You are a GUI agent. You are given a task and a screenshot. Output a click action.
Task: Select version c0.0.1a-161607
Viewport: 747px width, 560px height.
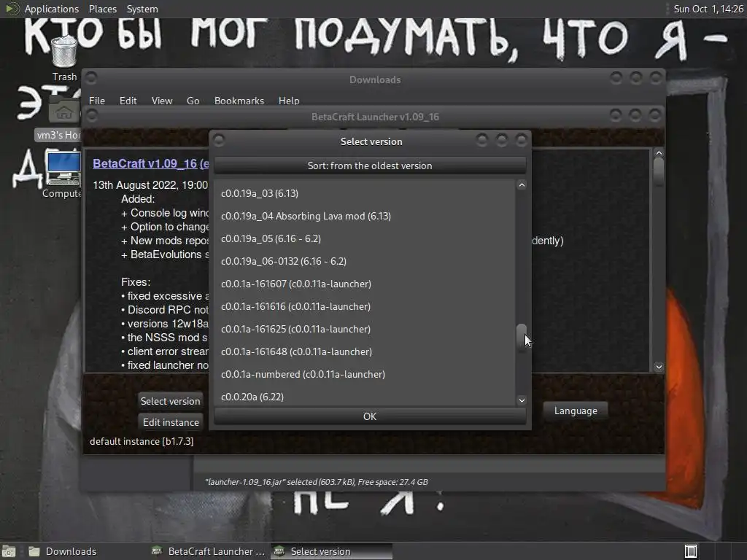click(x=365, y=284)
